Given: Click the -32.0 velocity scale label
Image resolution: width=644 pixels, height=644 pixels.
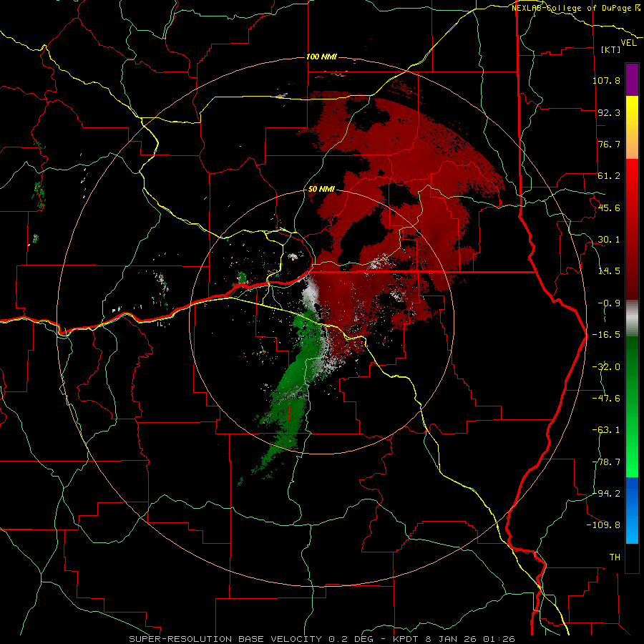Looking at the screenshot, I should (606, 367).
